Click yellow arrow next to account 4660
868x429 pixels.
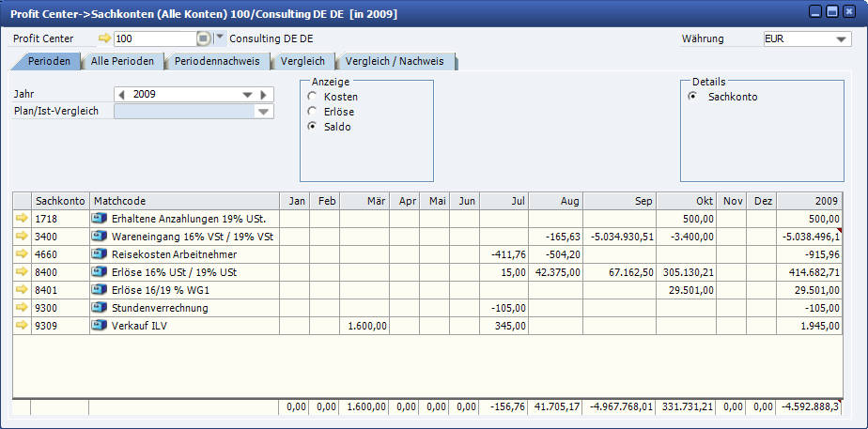coord(22,254)
